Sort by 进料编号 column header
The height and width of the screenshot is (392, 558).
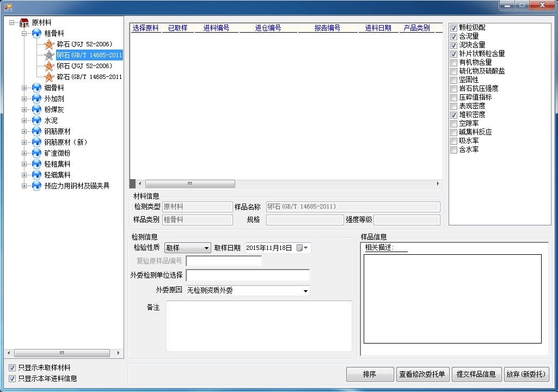tap(216, 28)
